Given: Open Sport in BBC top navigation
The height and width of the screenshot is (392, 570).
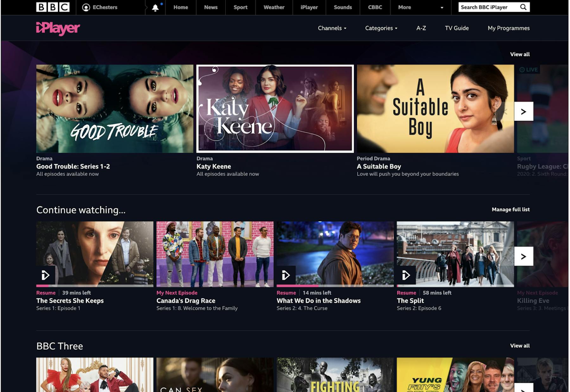Looking at the screenshot, I should coord(240,7).
